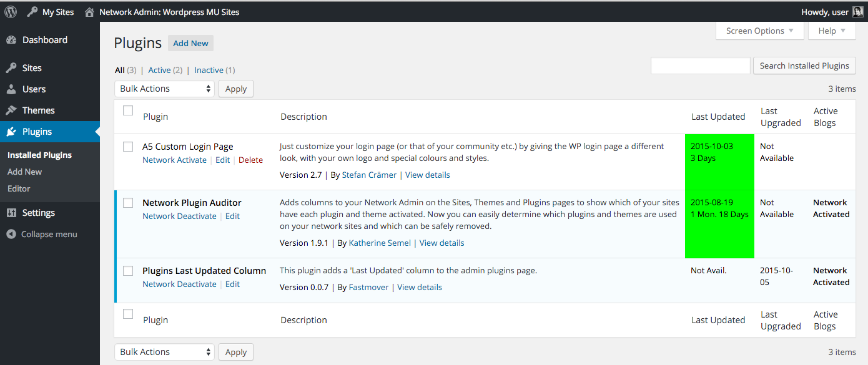Click the Collapse menu arrow icon
Screen dimensions: 868x365
point(11,235)
